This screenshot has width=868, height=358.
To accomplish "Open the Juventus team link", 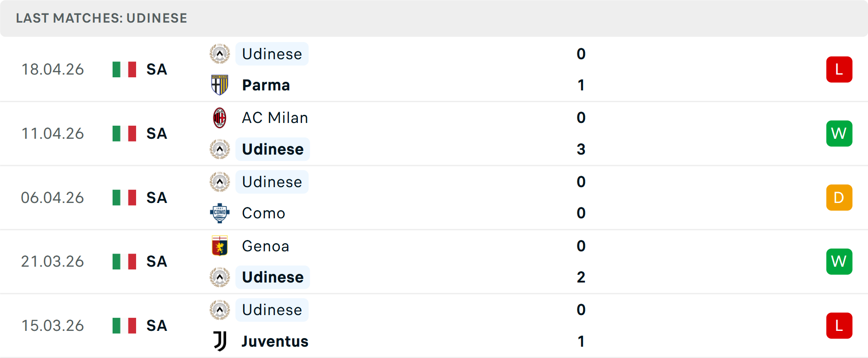I will [x=275, y=341].
